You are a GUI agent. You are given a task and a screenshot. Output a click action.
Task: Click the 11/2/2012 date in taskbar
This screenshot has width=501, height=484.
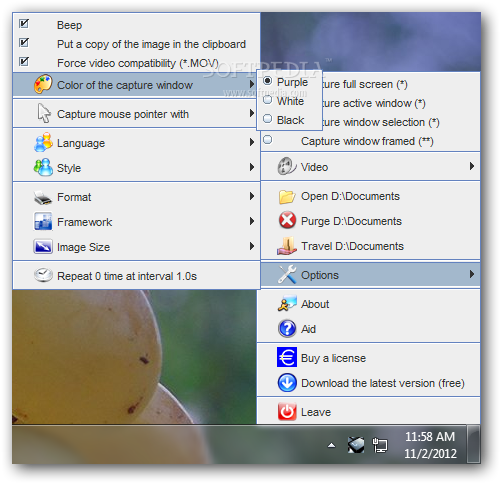pos(430,454)
